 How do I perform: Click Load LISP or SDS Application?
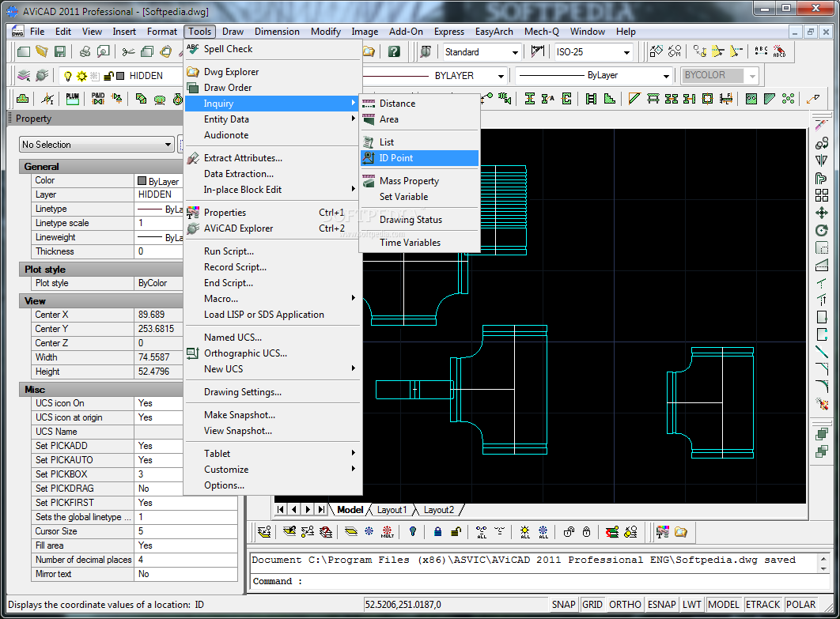point(273,315)
